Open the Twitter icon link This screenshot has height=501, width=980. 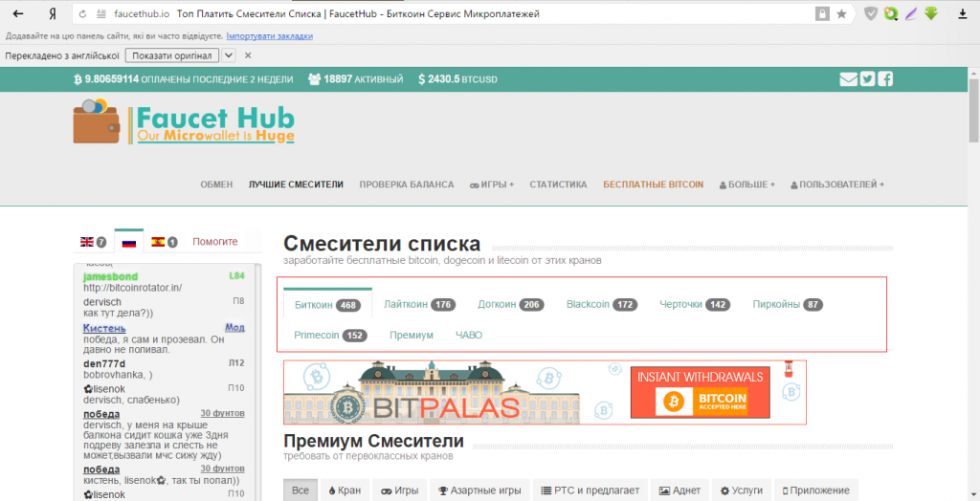[867, 79]
